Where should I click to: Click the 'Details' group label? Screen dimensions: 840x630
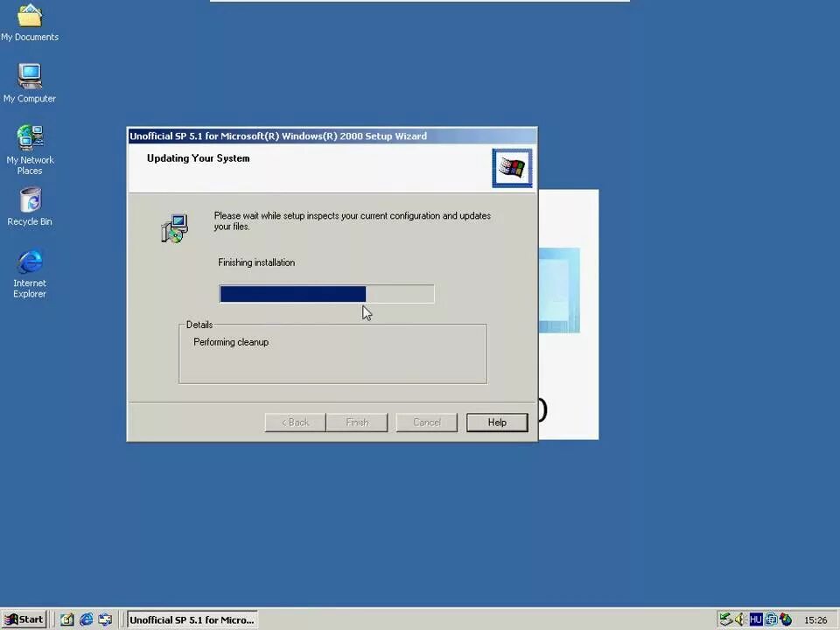tap(199, 325)
